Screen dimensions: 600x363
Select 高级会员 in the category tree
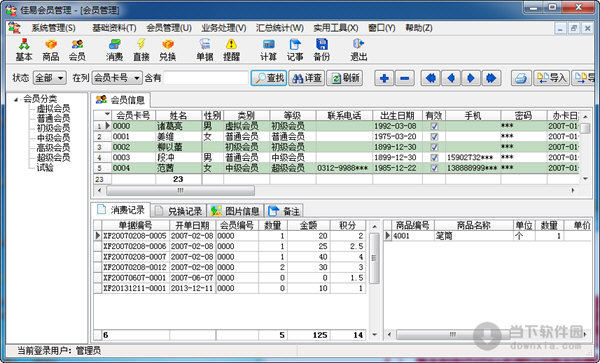pos(53,148)
